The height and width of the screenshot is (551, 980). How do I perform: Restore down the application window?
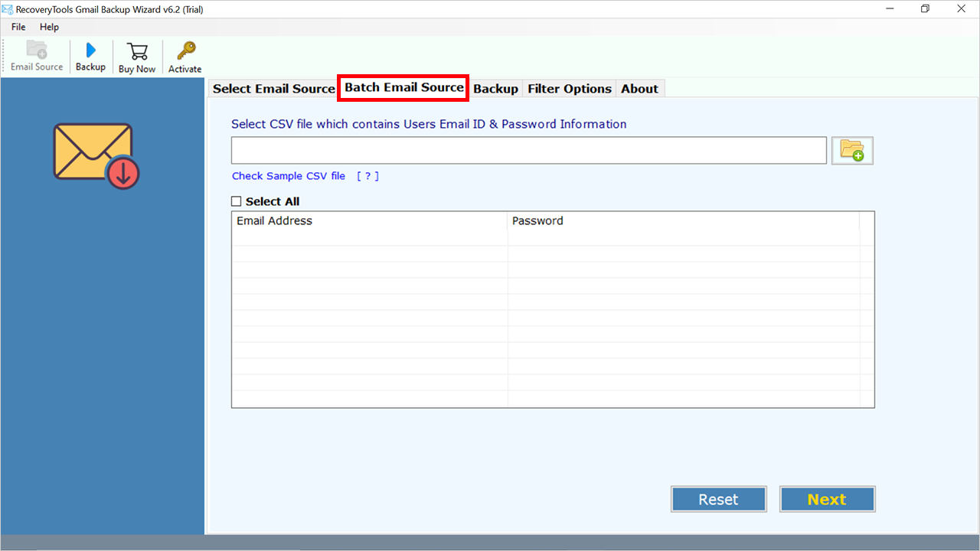[925, 9]
